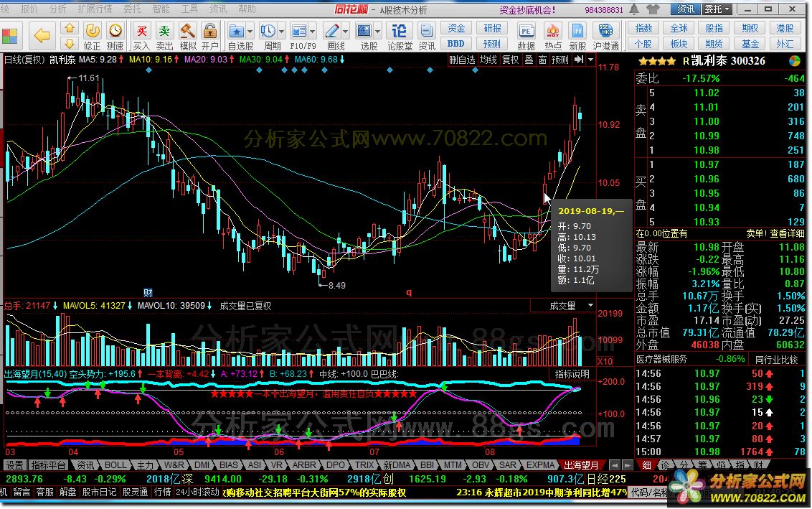
Task: Click the 同行业比较 link
Action: pyautogui.click(x=776, y=360)
